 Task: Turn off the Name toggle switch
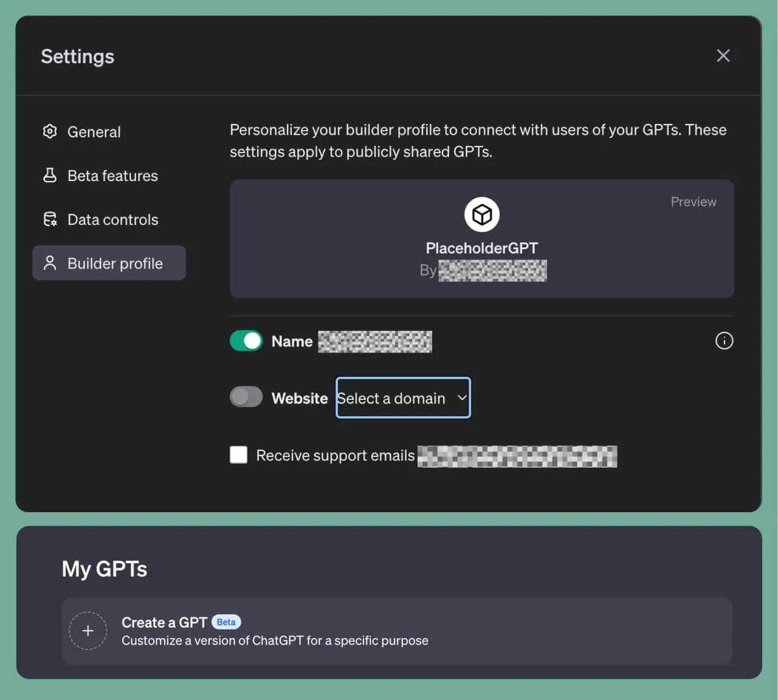pyautogui.click(x=246, y=341)
